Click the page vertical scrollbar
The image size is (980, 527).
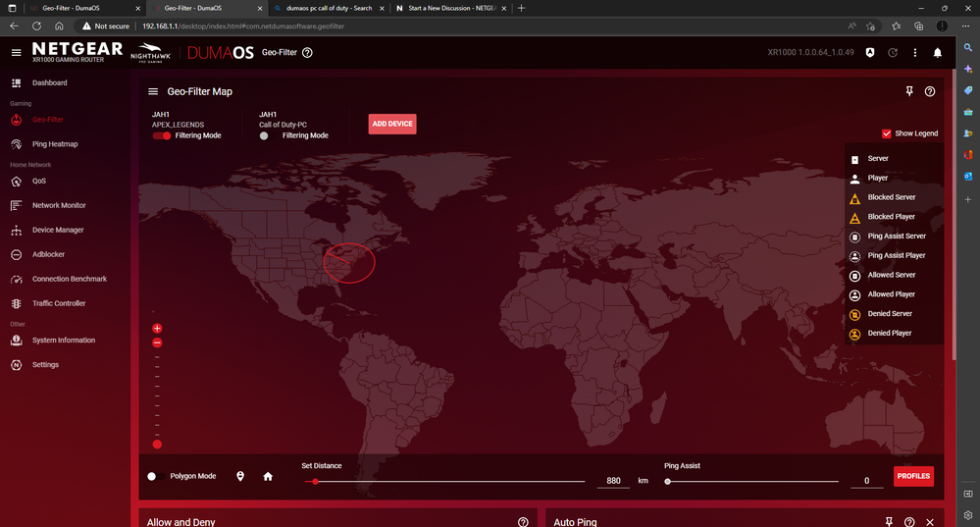coord(954,214)
